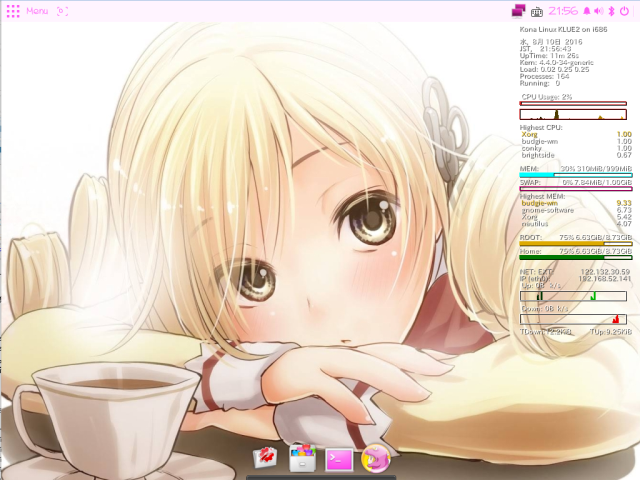Click the 'TUp:9.25KiB' total upload text
The width and height of the screenshot is (640, 480).
(611, 332)
